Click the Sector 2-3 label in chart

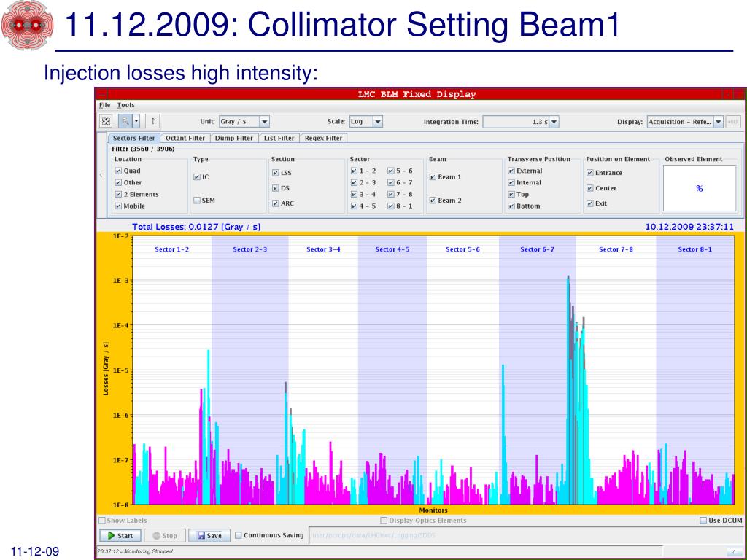[249, 249]
